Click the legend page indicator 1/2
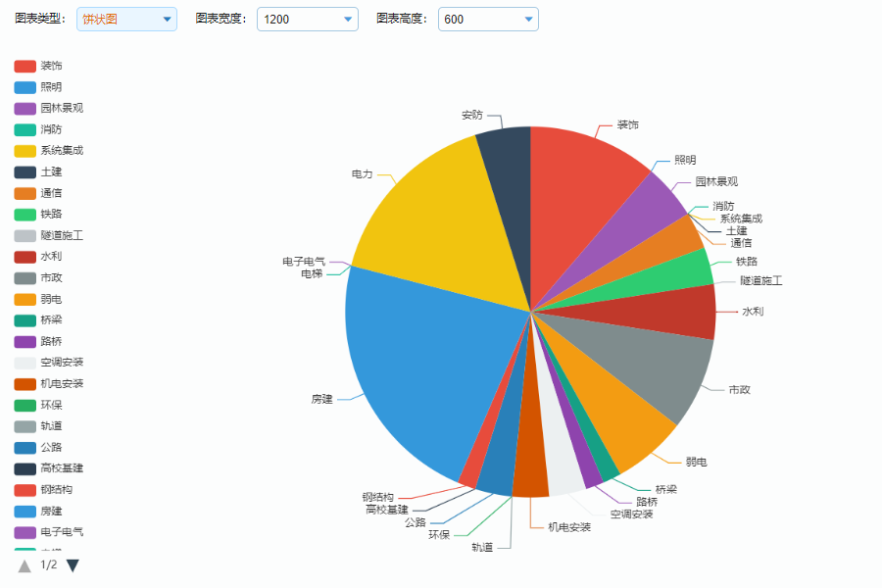 coord(49,564)
